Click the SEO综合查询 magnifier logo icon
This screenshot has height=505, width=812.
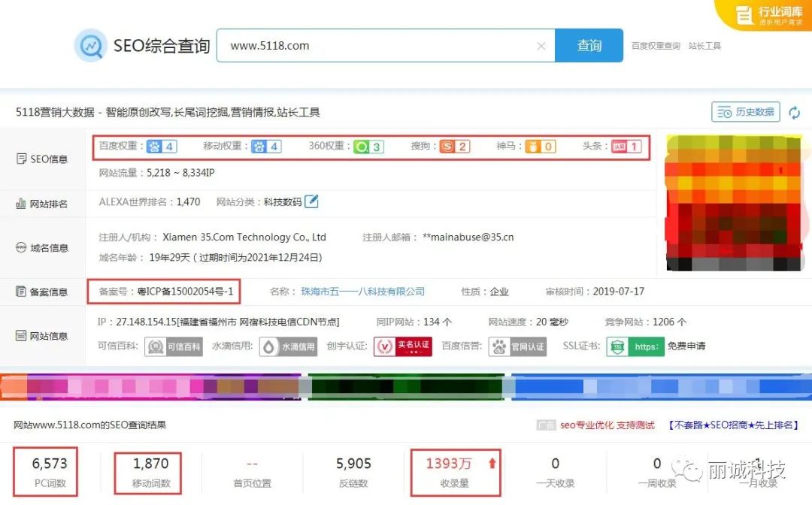(91, 46)
